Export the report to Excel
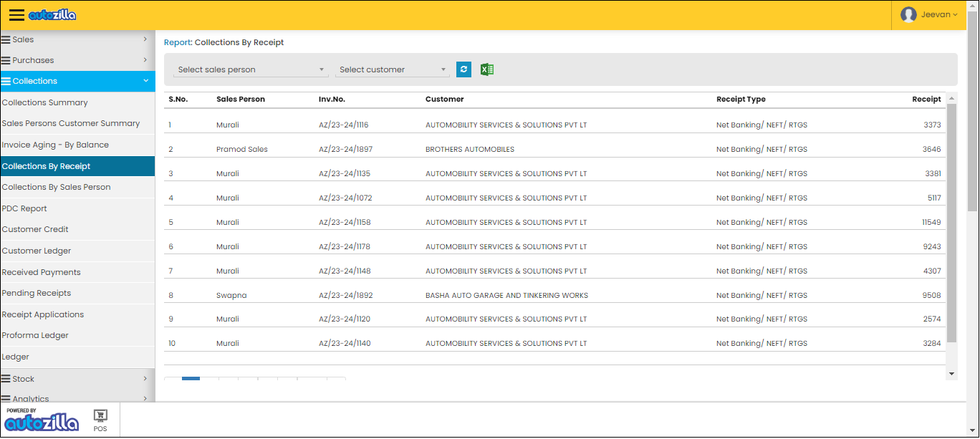Viewport: 980px width, 439px height. [487, 69]
